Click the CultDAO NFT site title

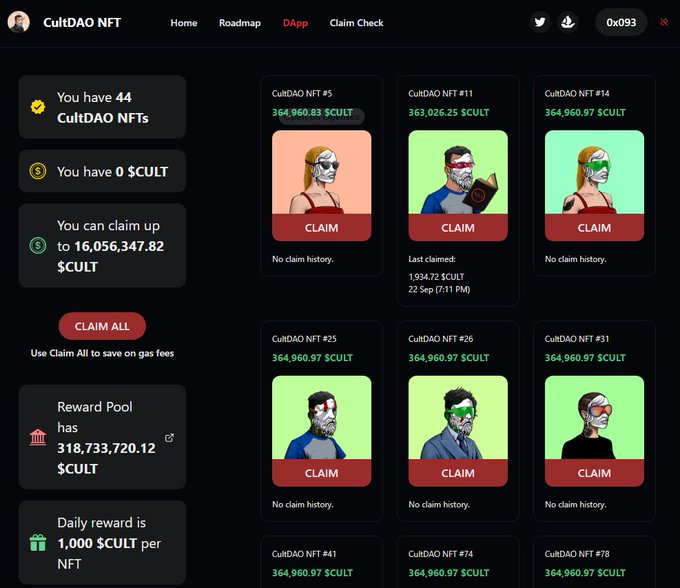pyautogui.click(x=82, y=23)
